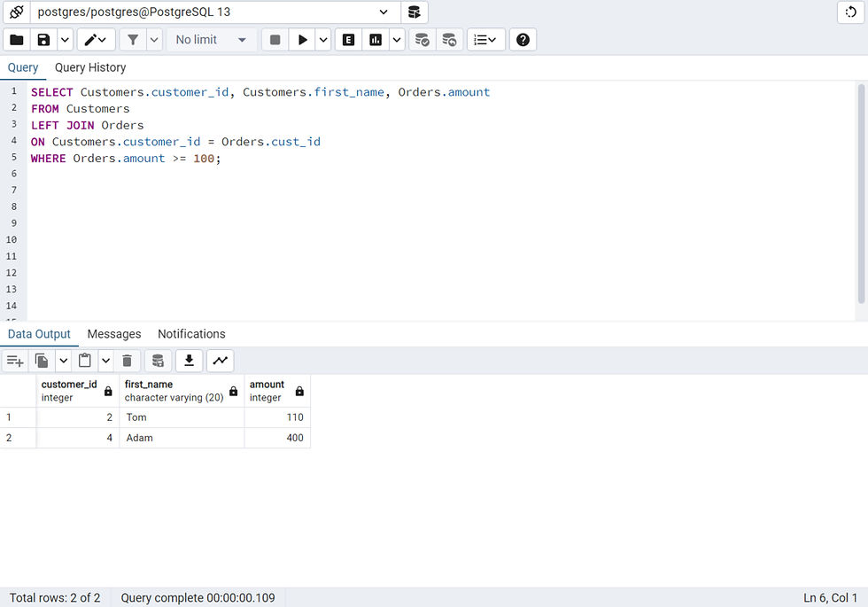Switch to the Query History tab
This screenshot has width=868, height=607.
(x=90, y=67)
